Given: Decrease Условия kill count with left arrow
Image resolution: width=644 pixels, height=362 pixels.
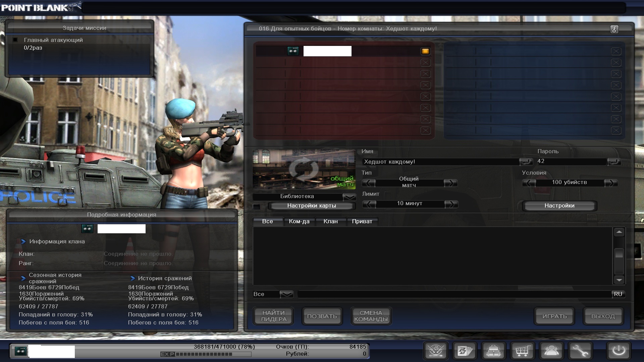Looking at the screenshot, I should [529, 183].
